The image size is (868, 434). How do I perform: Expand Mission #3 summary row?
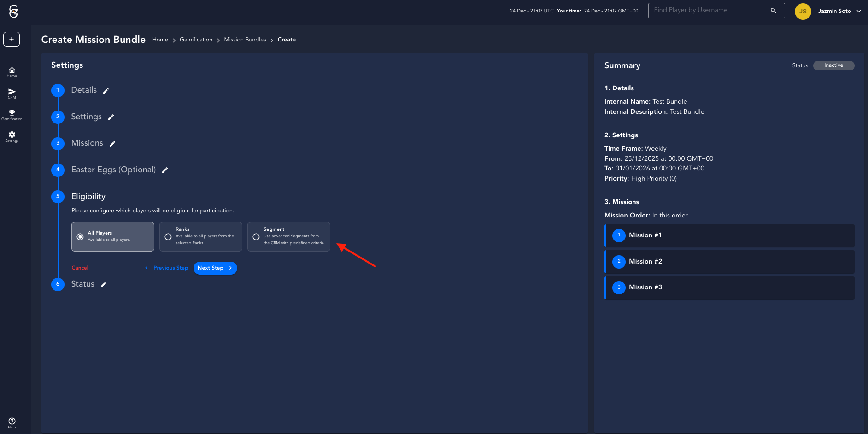[x=730, y=287]
